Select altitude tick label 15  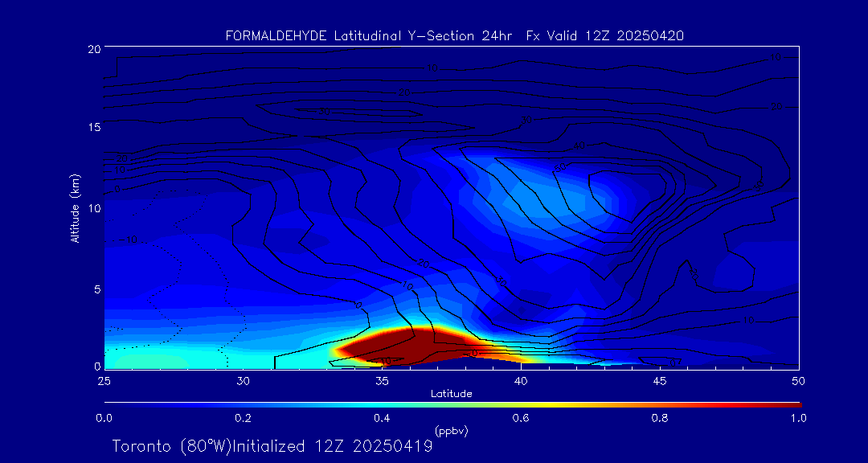(x=92, y=128)
